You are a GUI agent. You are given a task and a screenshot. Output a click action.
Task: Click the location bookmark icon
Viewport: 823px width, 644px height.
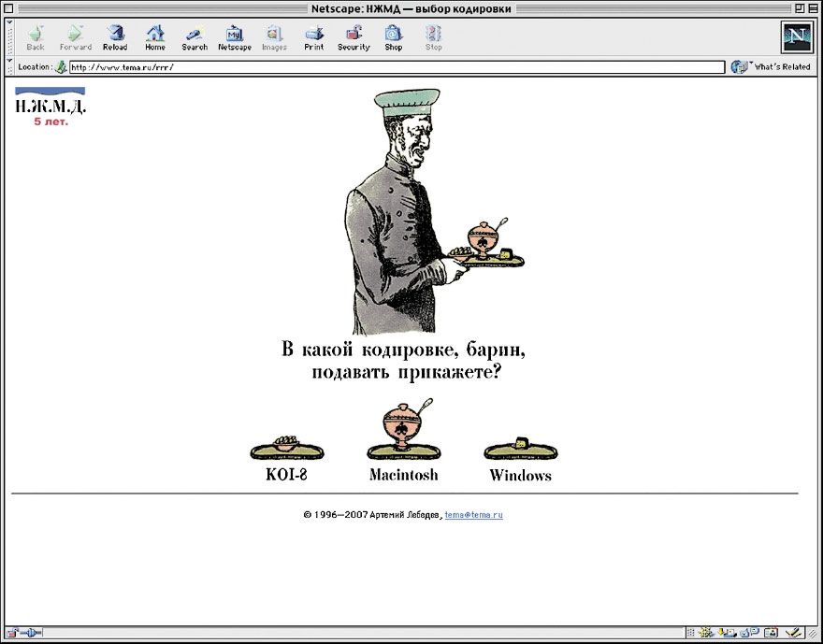[x=61, y=67]
